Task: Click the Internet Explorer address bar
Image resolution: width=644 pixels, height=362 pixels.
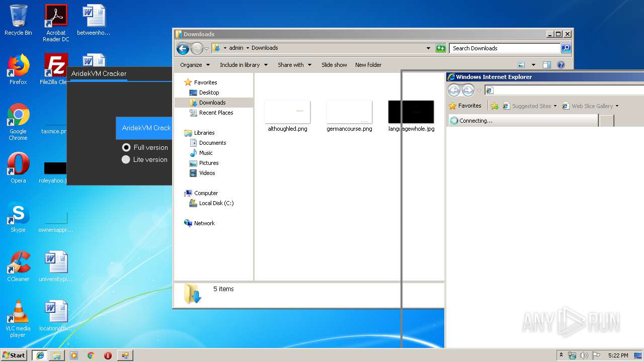Action: click(x=565, y=90)
